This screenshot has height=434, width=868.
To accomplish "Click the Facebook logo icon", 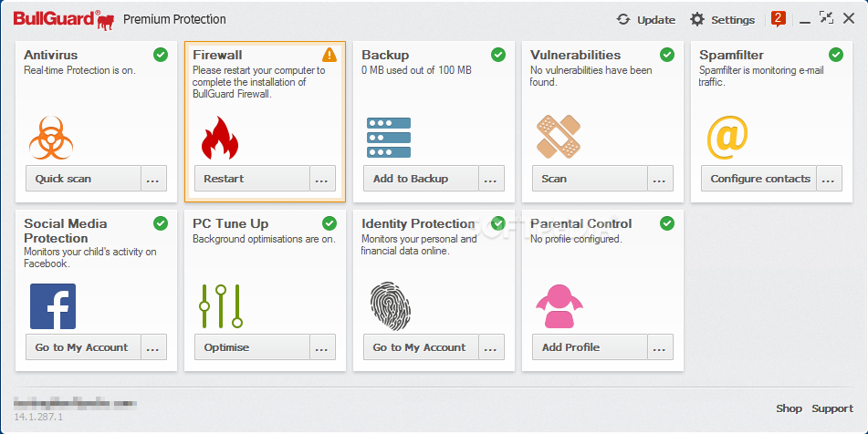I will [53, 306].
